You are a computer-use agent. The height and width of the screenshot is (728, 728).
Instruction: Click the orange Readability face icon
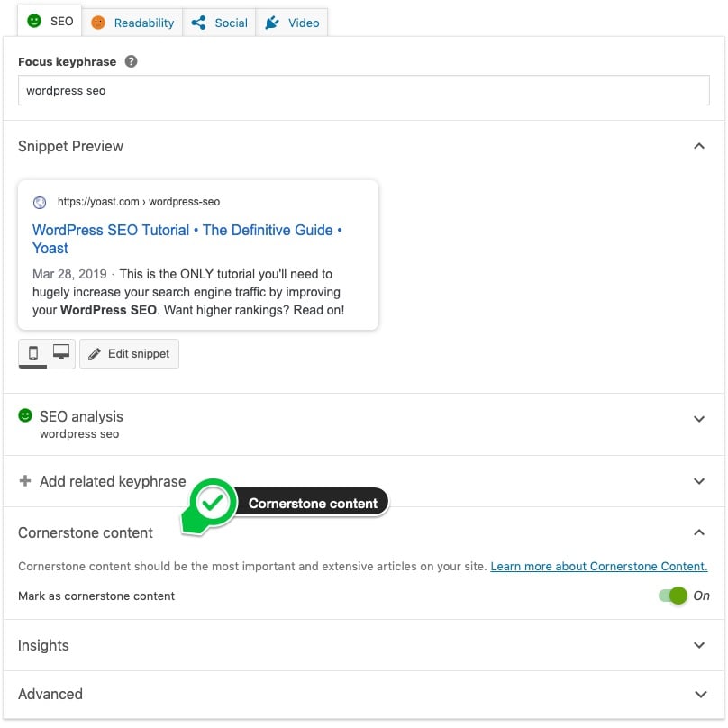coord(97,23)
